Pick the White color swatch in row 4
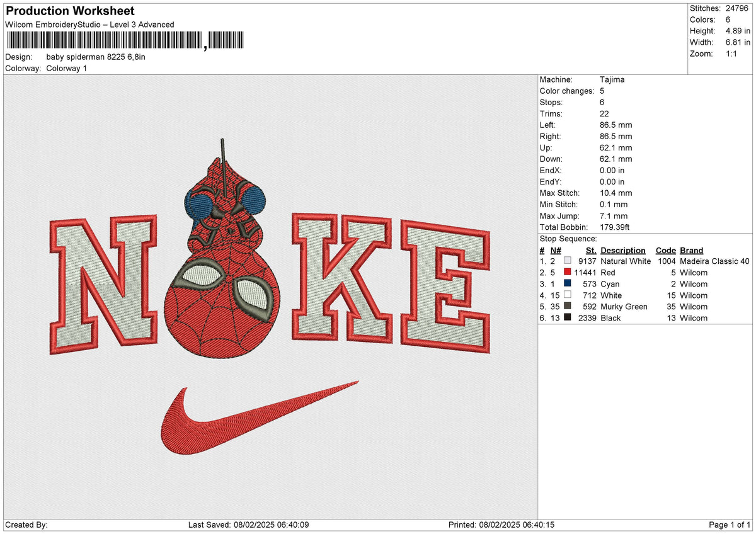 [568, 295]
